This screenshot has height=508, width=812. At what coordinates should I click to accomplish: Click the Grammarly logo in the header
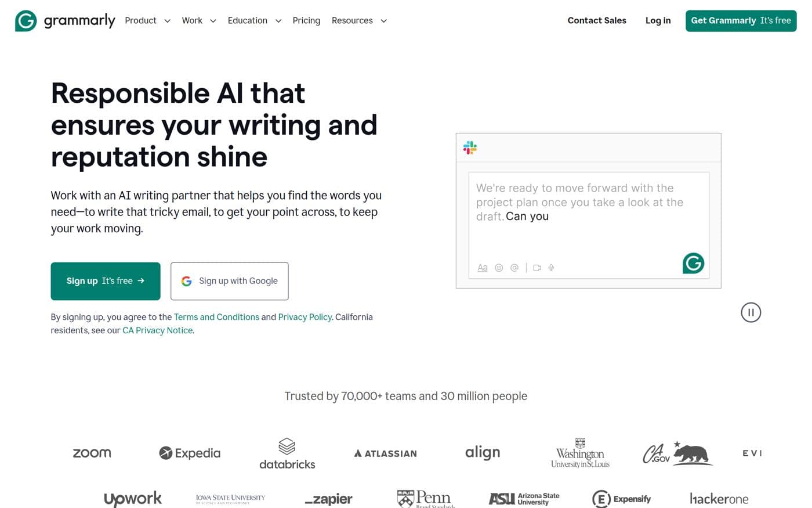tap(64, 20)
